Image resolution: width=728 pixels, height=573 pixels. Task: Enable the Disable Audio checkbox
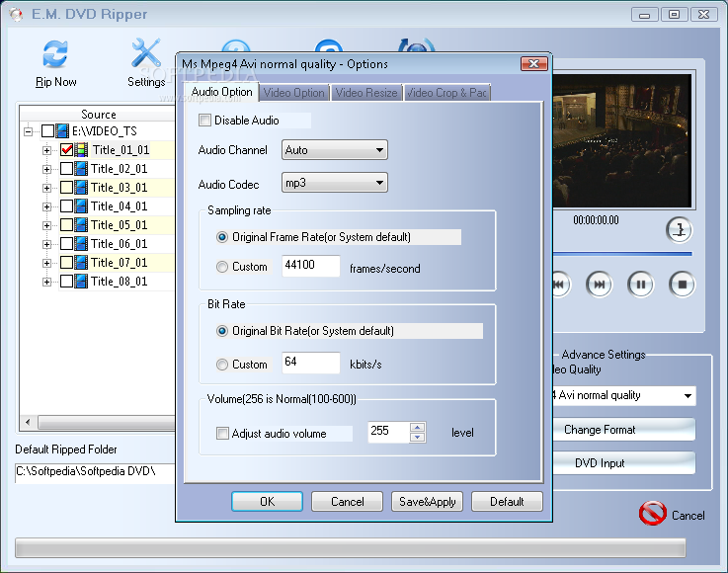point(204,121)
